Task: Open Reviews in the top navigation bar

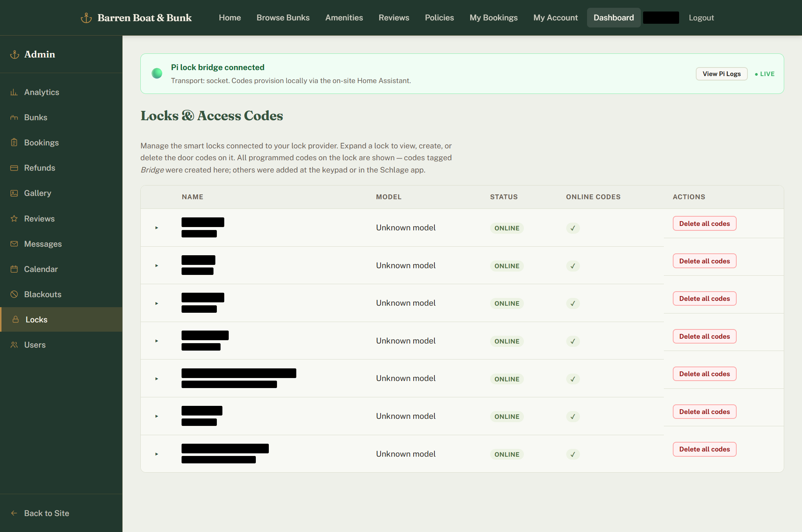Action: click(394, 18)
